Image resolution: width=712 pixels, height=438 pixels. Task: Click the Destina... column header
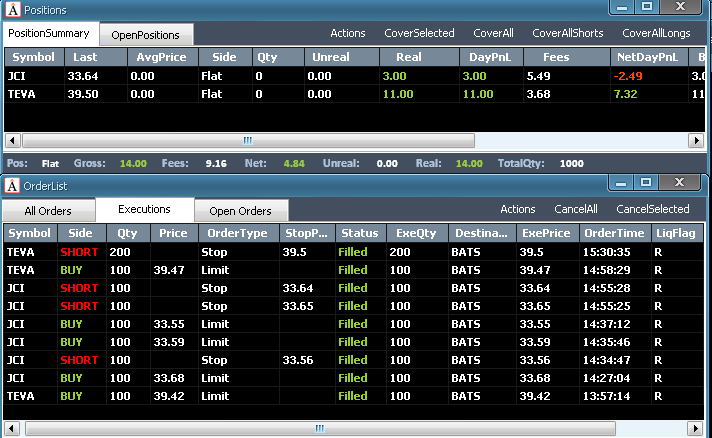pyautogui.click(x=482, y=233)
